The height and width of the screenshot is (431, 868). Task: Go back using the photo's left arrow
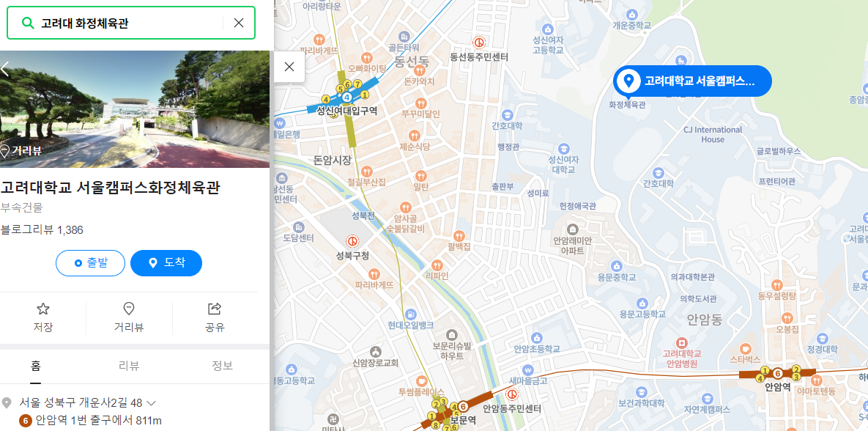6,69
